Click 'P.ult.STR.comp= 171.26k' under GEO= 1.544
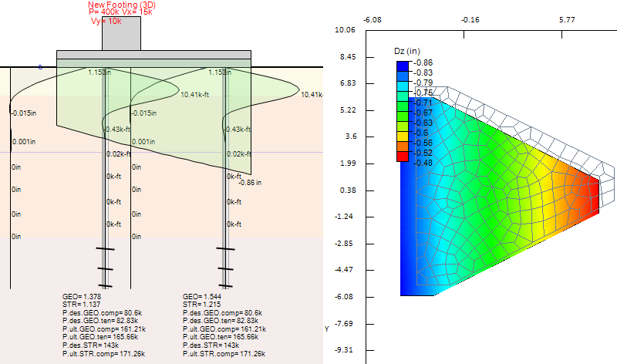The height and width of the screenshot is (364, 617). click(224, 354)
